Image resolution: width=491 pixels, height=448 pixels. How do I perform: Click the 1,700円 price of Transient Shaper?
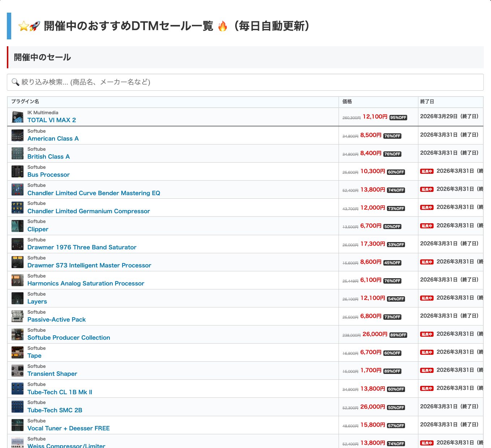point(371,370)
